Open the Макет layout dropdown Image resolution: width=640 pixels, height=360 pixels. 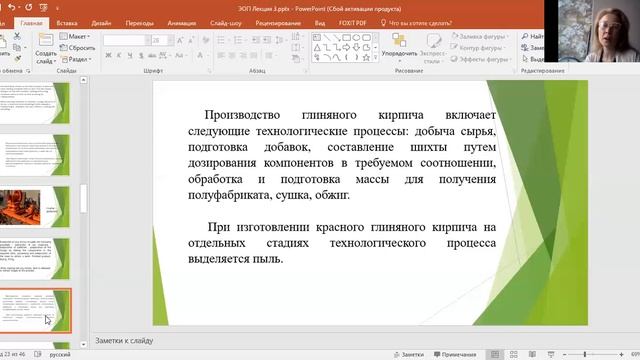point(75,36)
